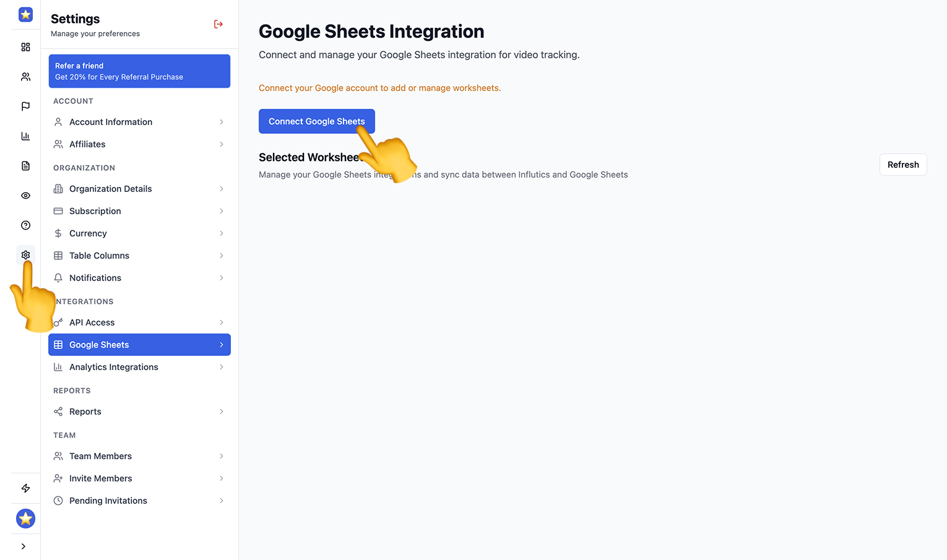Expand Analytics Integrations chevron

tap(222, 367)
